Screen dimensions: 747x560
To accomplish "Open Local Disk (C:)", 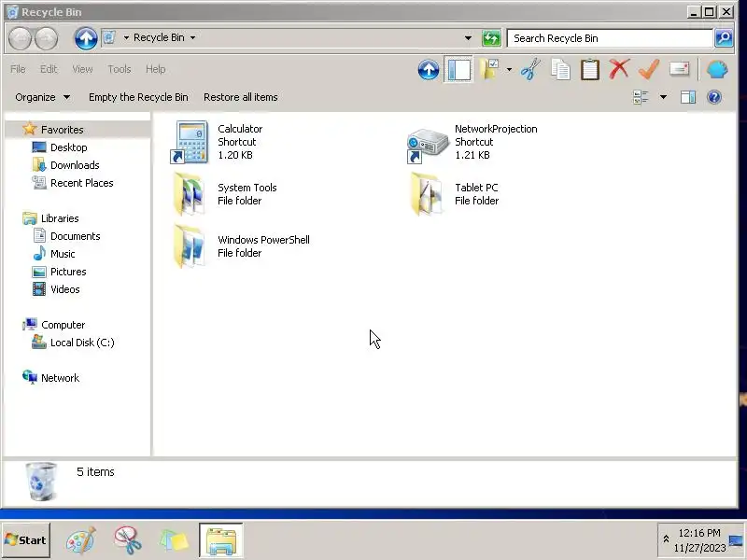I will [82, 343].
